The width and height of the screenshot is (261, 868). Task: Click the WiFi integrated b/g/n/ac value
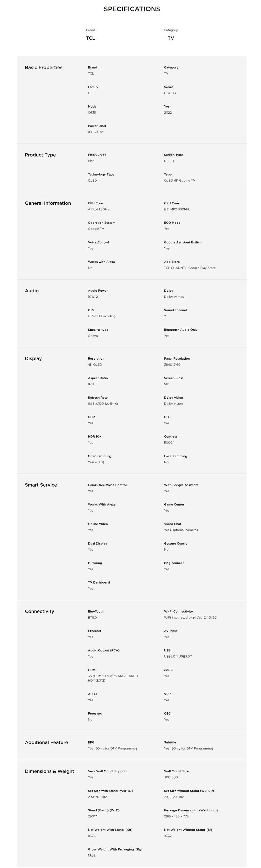click(190, 617)
